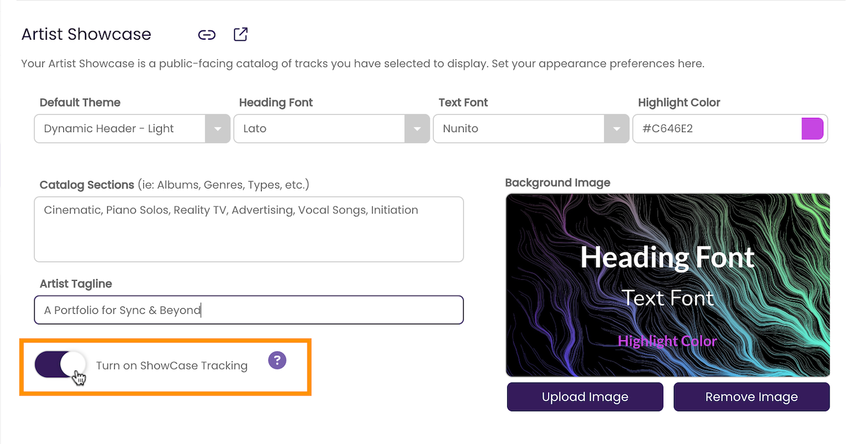Image resolution: width=868 pixels, height=444 pixels.
Task: Click the "Turn on ShowCase Tracking" label
Action: click(172, 366)
